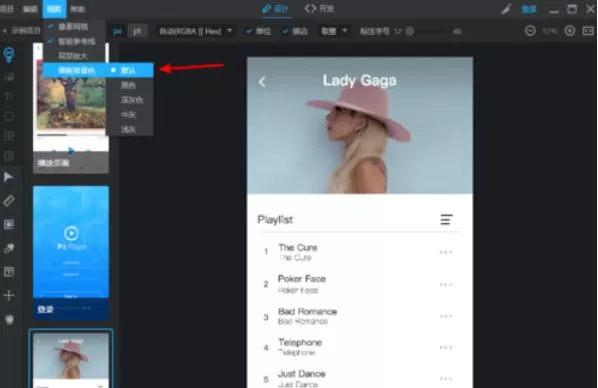Screen dimensions: 598x388
Task: Click the Just Dance song title
Action: [x=301, y=374]
